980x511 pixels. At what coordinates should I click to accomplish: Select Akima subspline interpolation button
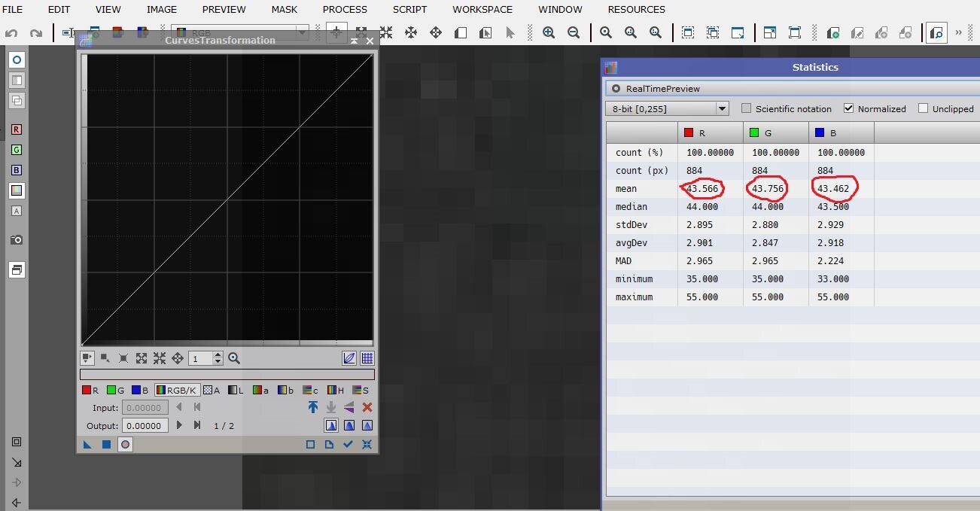[x=331, y=425]
